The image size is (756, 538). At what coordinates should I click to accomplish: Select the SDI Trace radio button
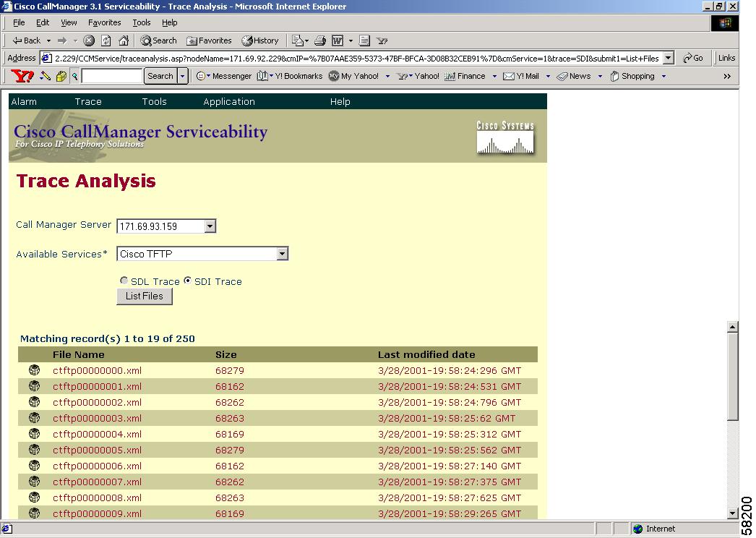[x=187, y=281]
